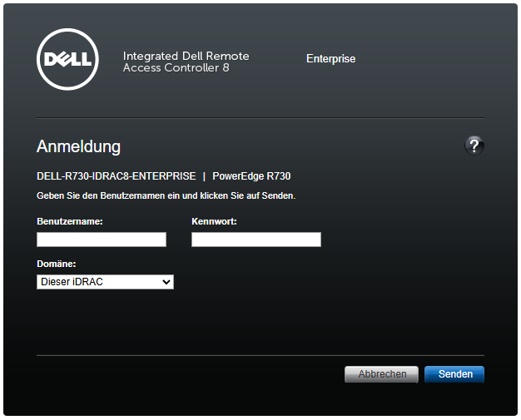Screen dimensions: 521x420
Task: Click the Domäne field label
Action: 56,264
